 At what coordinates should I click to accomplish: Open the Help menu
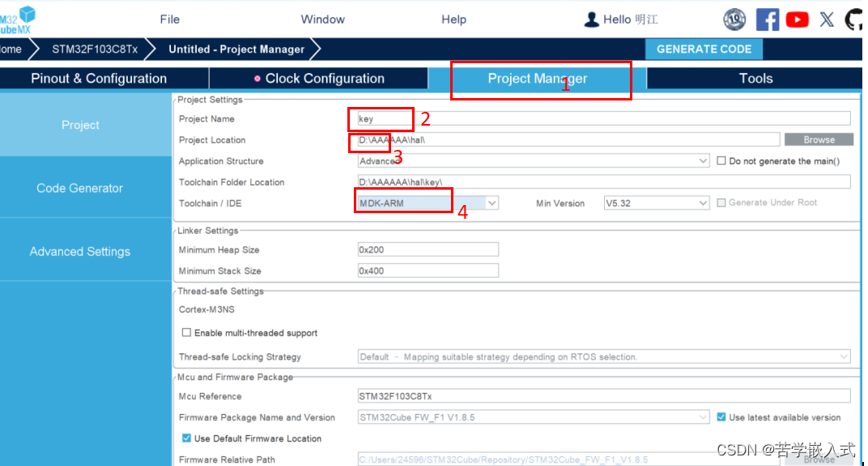tap(453, 19)
